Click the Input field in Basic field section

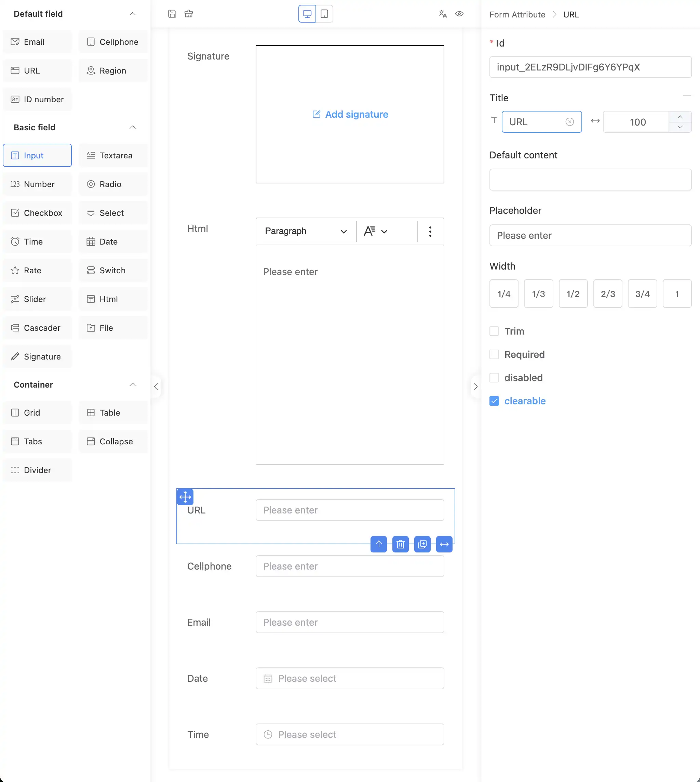[x=38, y=155]
